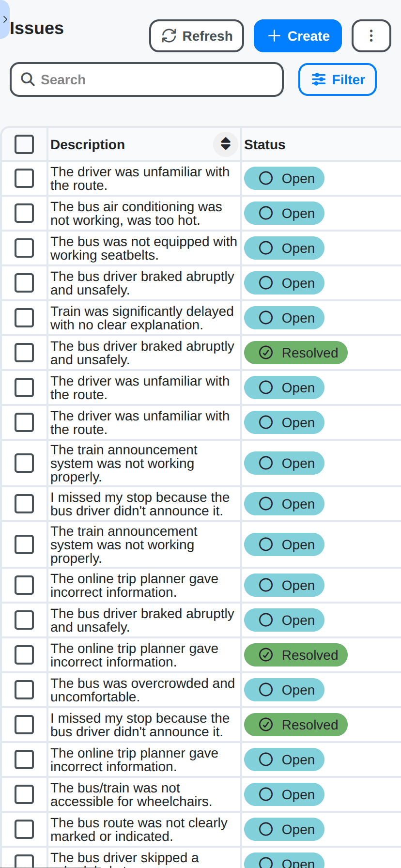
Task: Click the Open badge on the air conditioning issue
Action: pyautogui.click(x=284, y=213)
